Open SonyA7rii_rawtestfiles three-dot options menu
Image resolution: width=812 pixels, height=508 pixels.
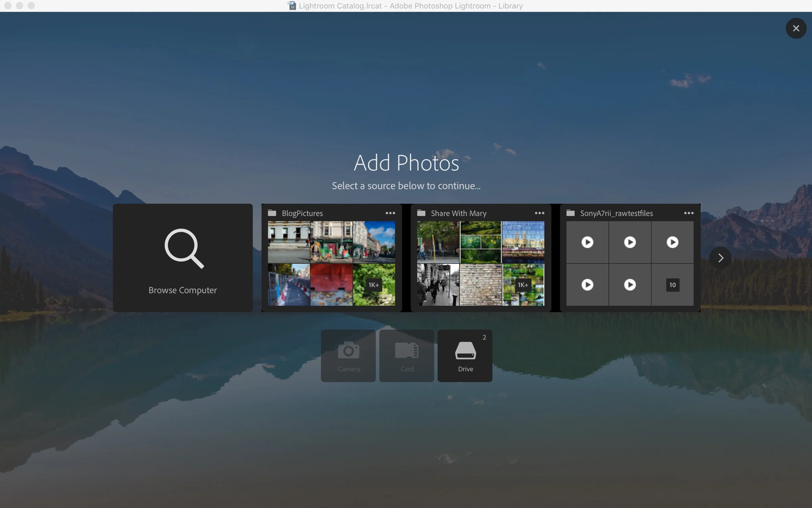[689, 213]
